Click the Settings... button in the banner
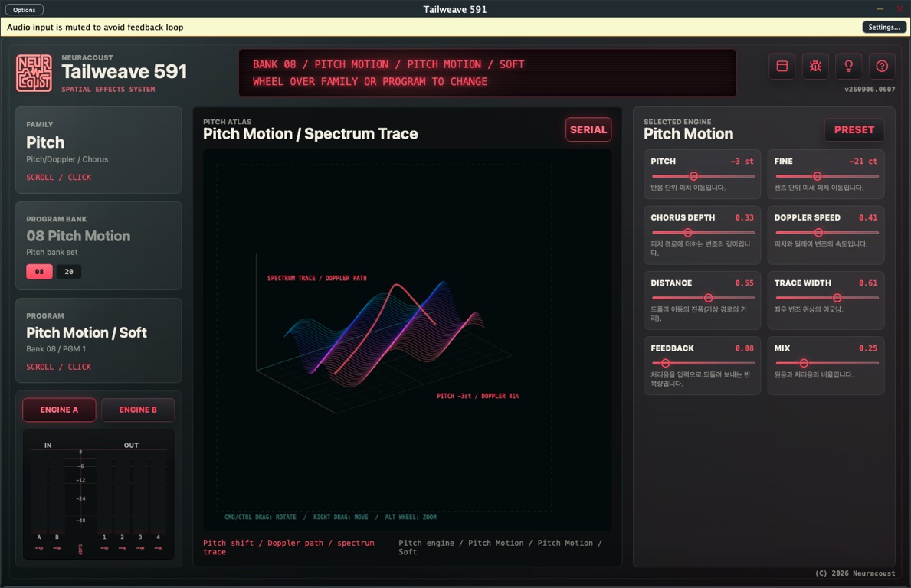911x588 pixels. pyautogui.click(x=883, y=28)
